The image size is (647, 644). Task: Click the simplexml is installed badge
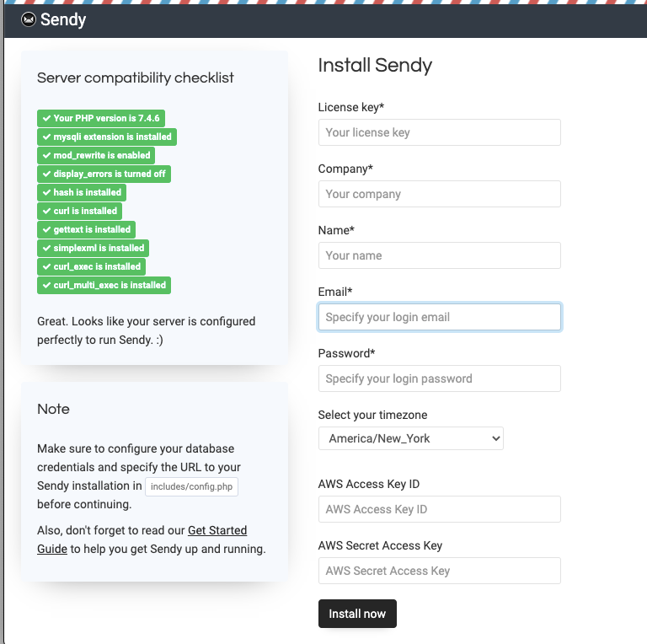pyautogui.click(x=94, y=248)
